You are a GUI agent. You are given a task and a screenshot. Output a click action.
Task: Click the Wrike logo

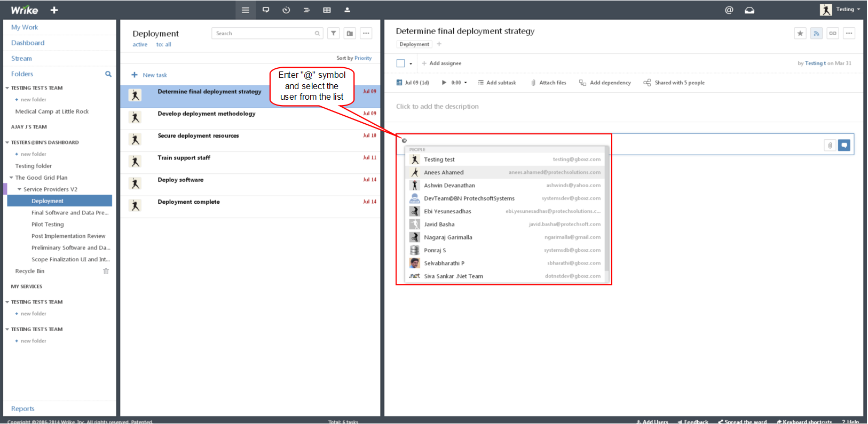coord(25,10)
